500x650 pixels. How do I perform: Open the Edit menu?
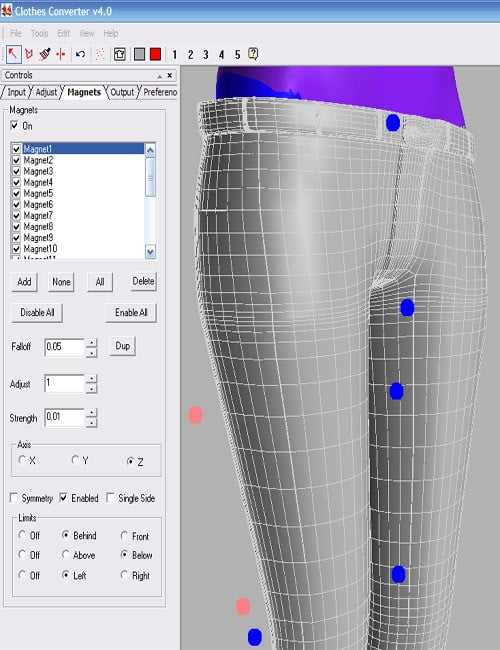[63, 33]
